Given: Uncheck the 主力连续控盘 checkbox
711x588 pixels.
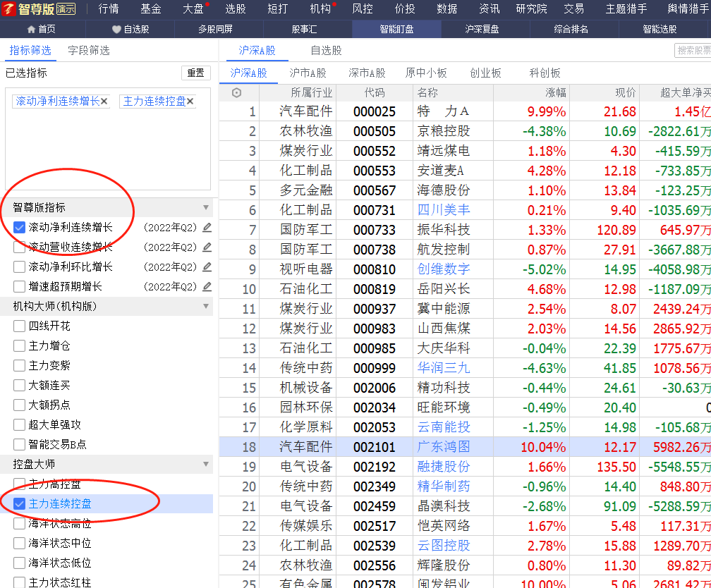Looking at the screenshot, I should click(19, 503).
